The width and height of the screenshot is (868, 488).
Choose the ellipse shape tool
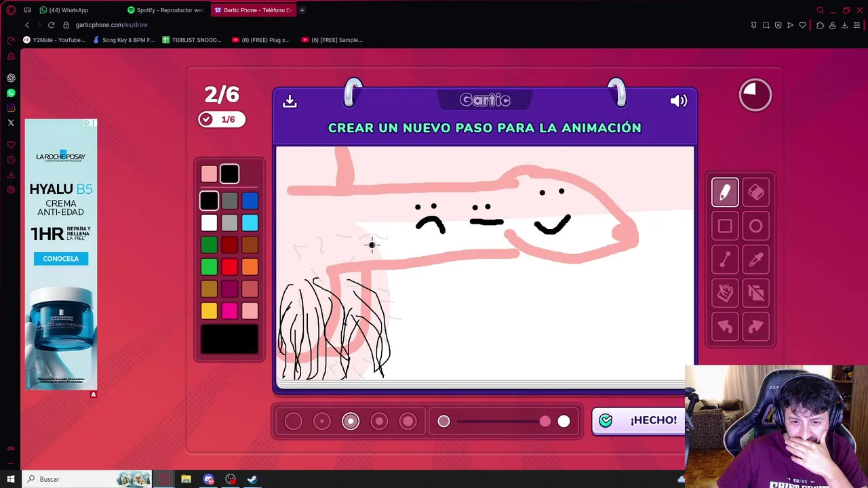(x=756, y=226)
